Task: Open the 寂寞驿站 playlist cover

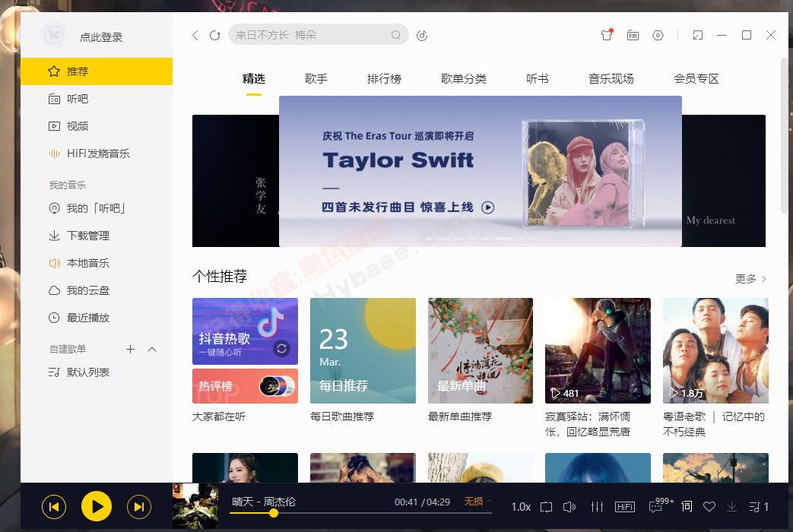Action: [x=598, y=350]
